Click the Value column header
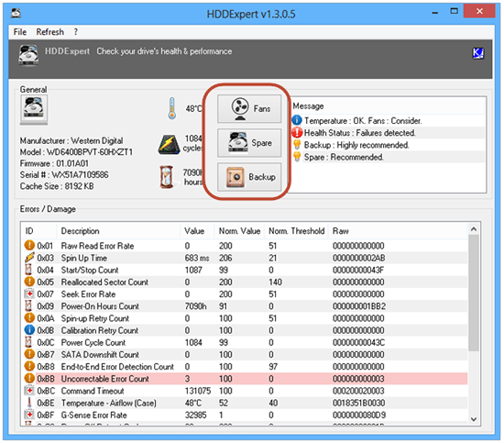 (x=197, y=231)
